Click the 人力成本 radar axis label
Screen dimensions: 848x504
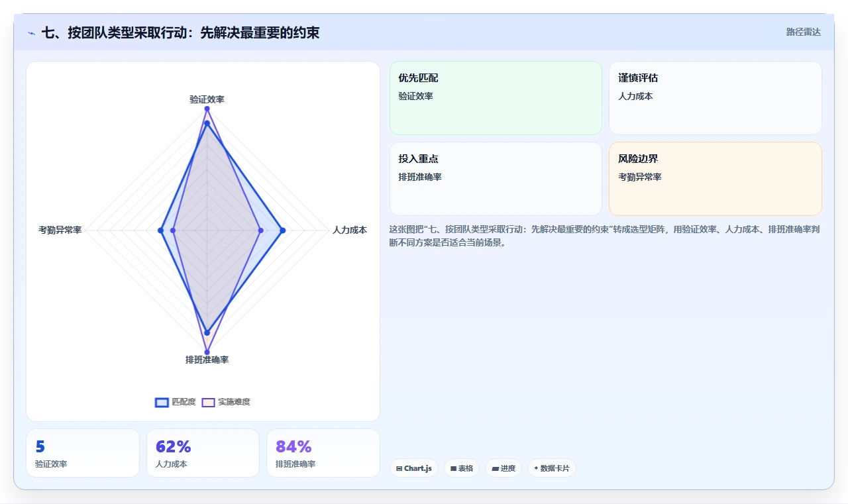pyautogui.click(x=350, y=230)
